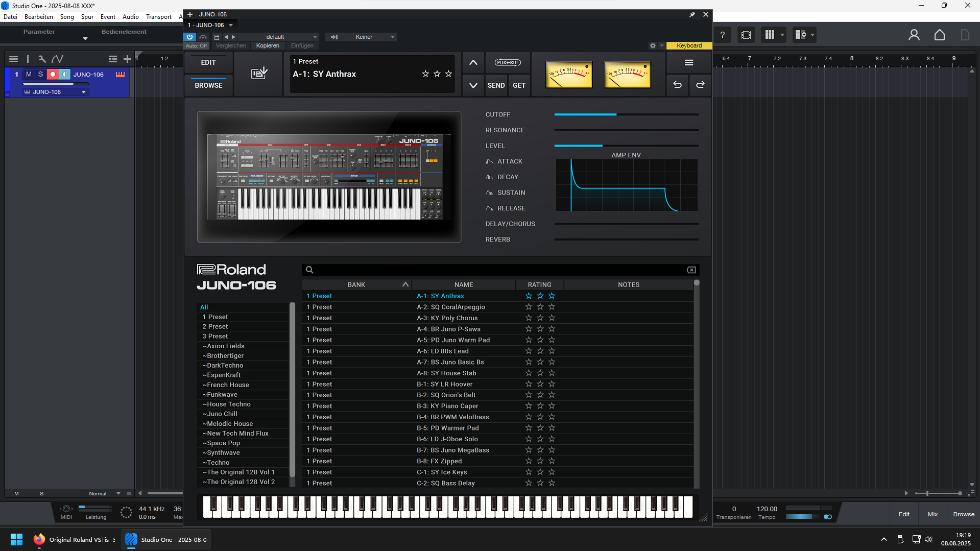Viewport: 980px width, 551px height.
Task: Open the instrument editor keyboard icon
Action: pyautogui.click(x=120, y=75)
